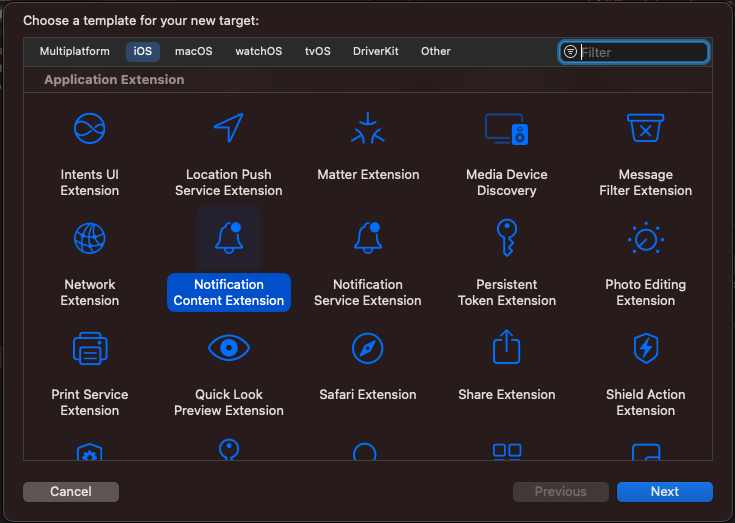735x523 pixels.
Task: Click the Next button
Action: tap(664, 491)
